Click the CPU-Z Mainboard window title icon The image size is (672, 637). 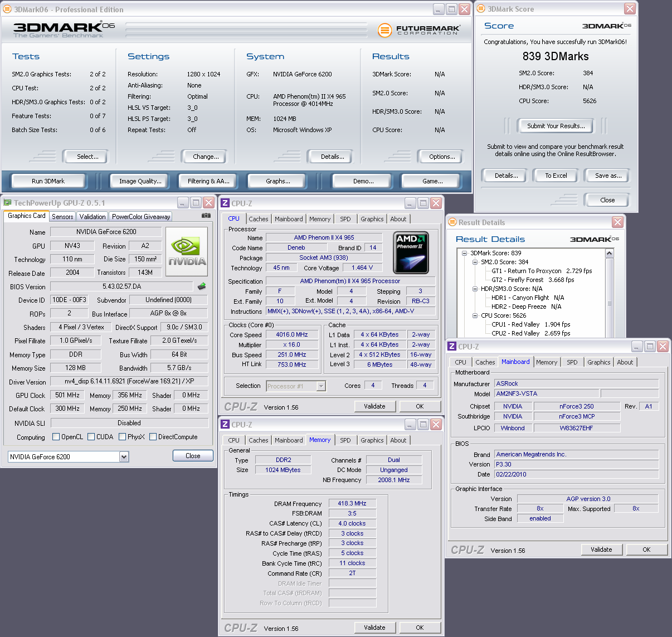(x=452, y=346)
